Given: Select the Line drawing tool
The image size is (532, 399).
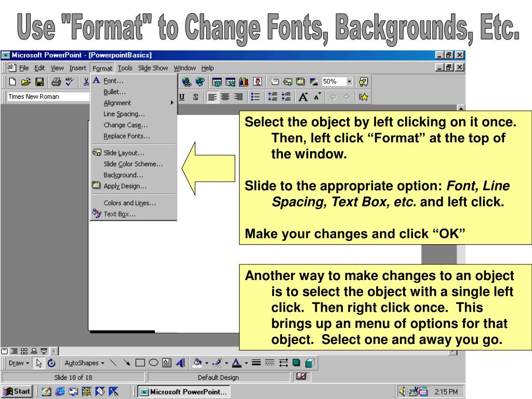Looking at the screenshot, I should [113, 363].
